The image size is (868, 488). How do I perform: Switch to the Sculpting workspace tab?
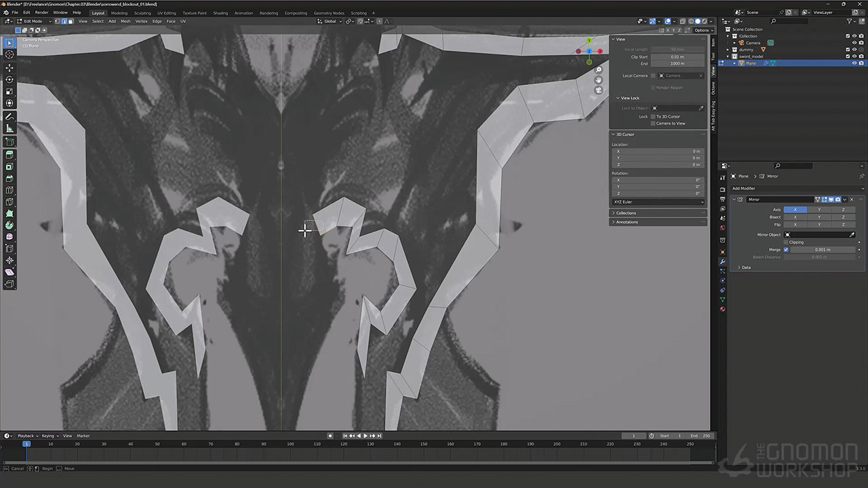(x=142, y=13)
